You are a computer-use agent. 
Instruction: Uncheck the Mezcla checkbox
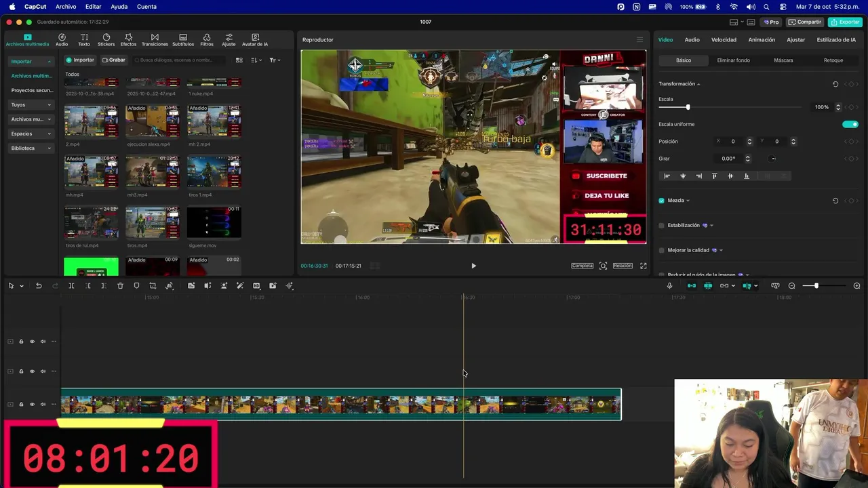662,201
